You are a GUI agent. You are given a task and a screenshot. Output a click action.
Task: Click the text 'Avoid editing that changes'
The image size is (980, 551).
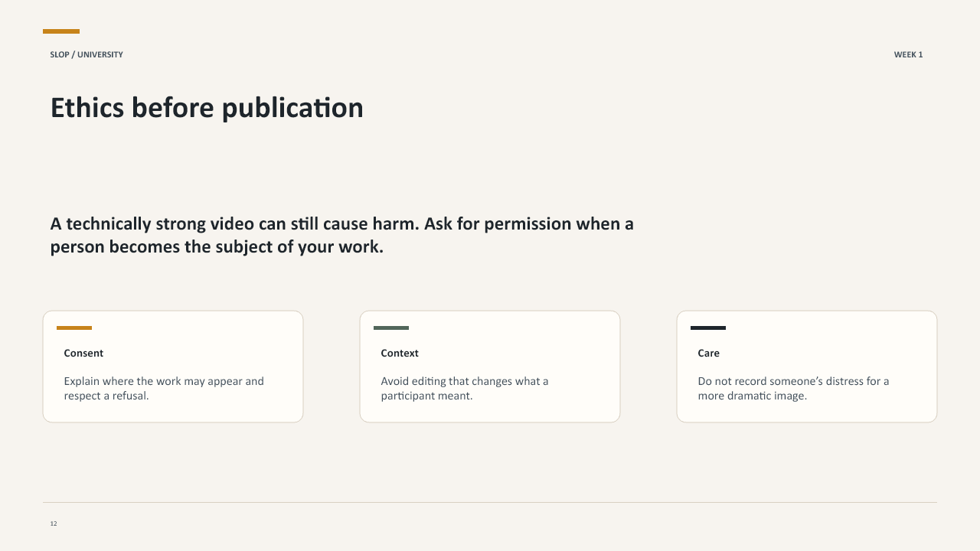tap(465, 388)
